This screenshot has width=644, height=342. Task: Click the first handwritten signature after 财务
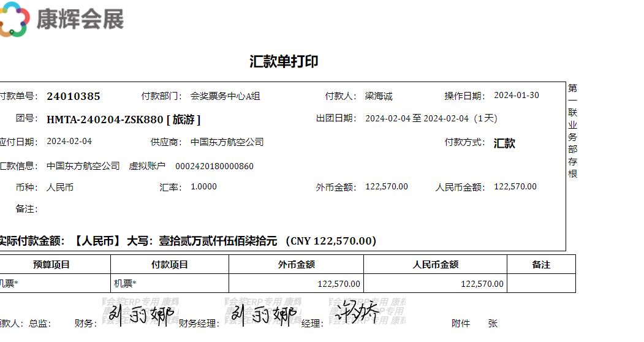[x=141, y=315]
